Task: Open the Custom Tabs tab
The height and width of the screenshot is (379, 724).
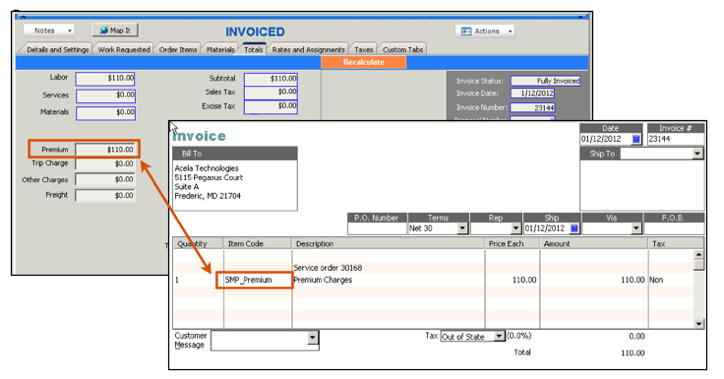Action: [403, 49]
